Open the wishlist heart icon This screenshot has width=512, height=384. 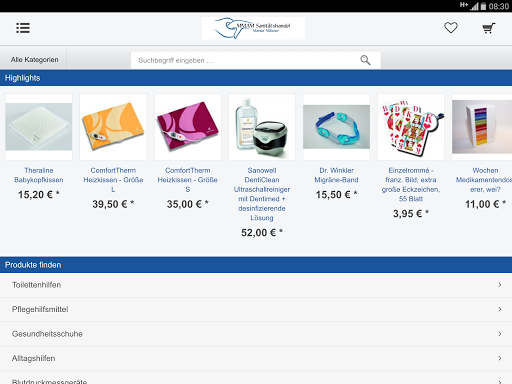(451, 28)
